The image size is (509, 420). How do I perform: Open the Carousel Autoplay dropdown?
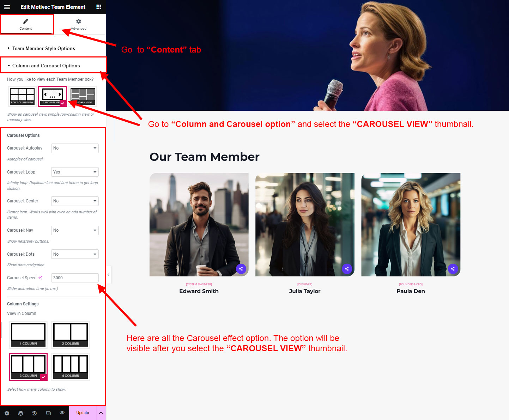(x=75, y=148)
